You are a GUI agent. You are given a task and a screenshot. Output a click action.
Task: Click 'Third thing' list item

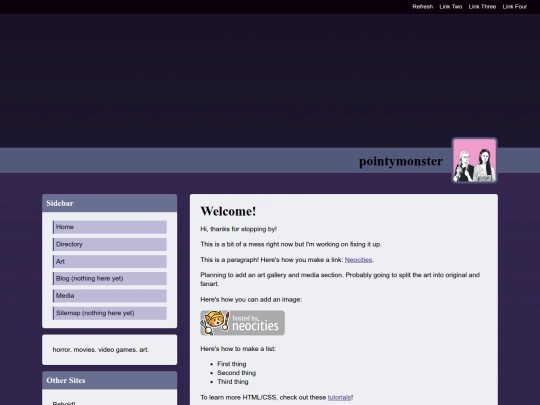click(233, 382)
